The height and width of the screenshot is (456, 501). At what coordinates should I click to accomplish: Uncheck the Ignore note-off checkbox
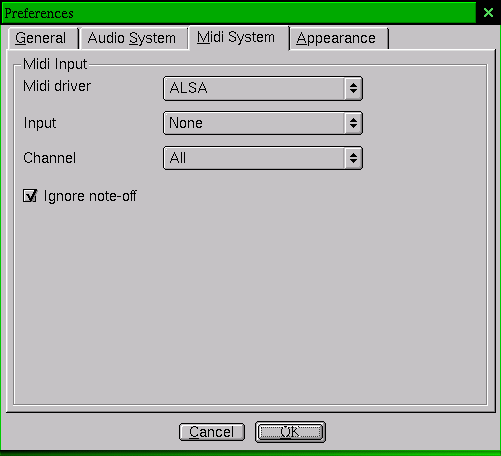point(30,196)
